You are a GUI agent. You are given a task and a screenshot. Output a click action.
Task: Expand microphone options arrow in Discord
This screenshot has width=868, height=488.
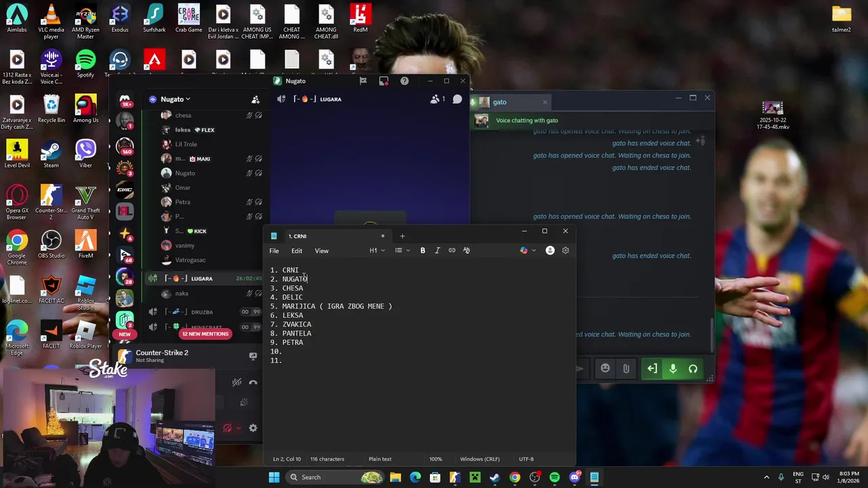tap(238, 428)
